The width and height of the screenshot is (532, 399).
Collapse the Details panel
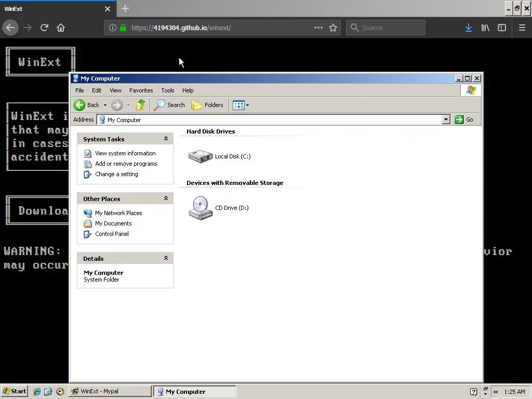pos(166,258)
